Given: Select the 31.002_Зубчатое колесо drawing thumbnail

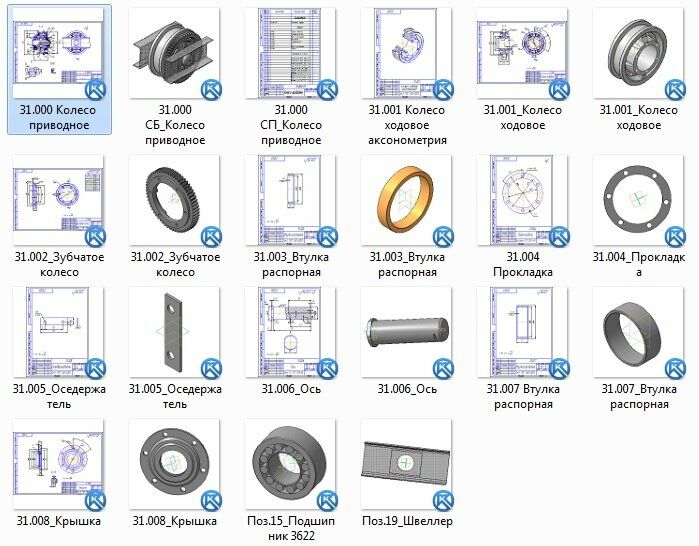Looking at the screenshot, I should tap(59, 201).
